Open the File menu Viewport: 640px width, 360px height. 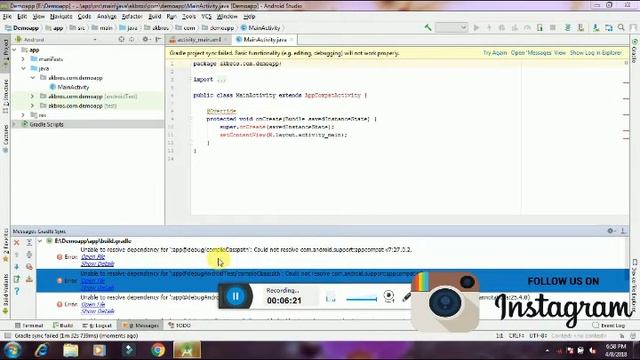[7, 16]
